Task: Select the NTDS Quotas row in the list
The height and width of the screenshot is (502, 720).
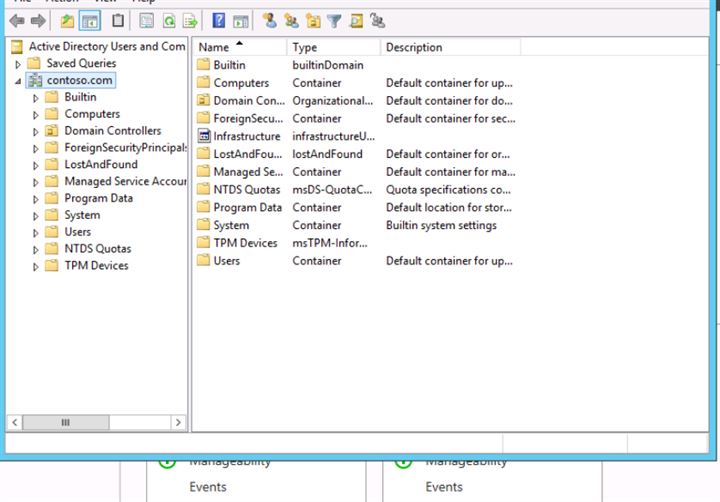Action: tap(247, 189)
